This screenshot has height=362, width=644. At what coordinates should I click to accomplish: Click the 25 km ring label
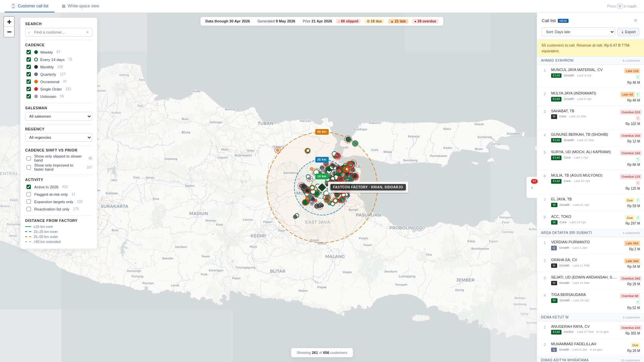click(x=322, y=160)
